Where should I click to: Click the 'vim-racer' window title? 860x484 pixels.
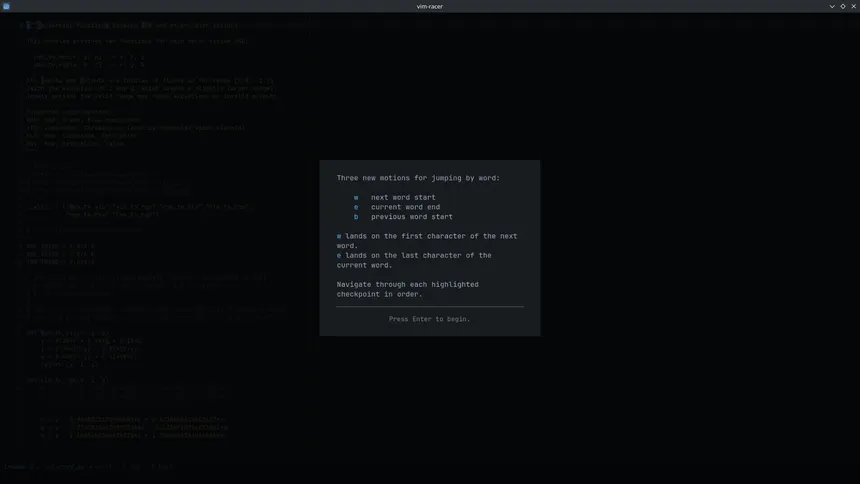pos(429,7)
